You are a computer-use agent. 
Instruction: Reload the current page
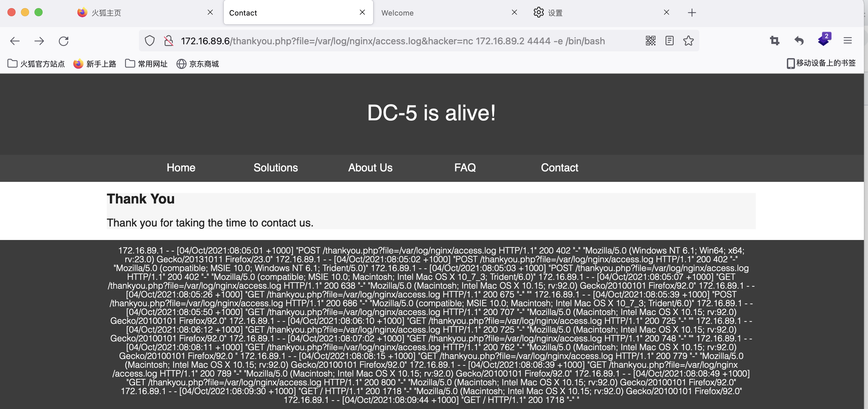[64, 41]
